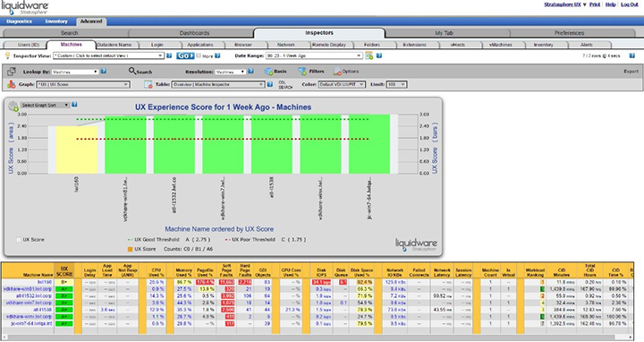Click the COL SEARCH control
Image resolution: width=644 pixels, height=342 pixels.
285,85
